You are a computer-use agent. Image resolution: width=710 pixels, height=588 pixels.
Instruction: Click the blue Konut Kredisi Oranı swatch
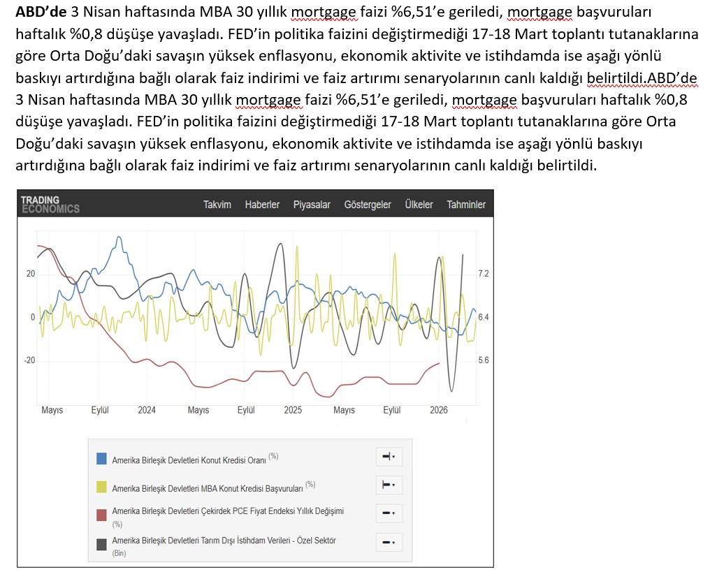[x=102, y=459]
